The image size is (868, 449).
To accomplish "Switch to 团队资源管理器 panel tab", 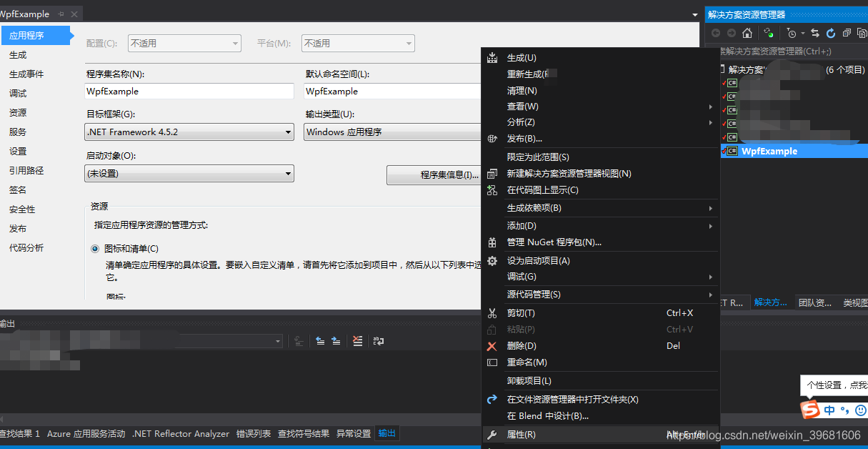I will pos(814,303).
